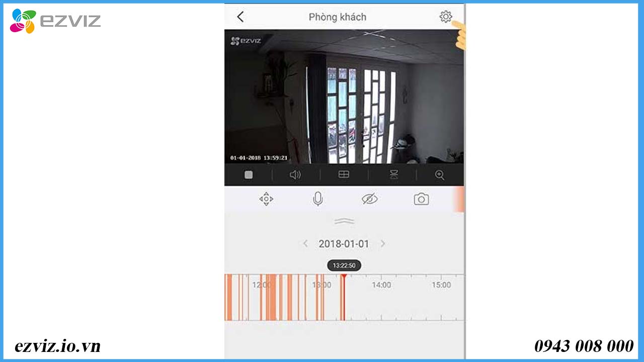Open date picker 2018-01-01
This screenshot has width=644, height=362.
(x=344, y=244)
